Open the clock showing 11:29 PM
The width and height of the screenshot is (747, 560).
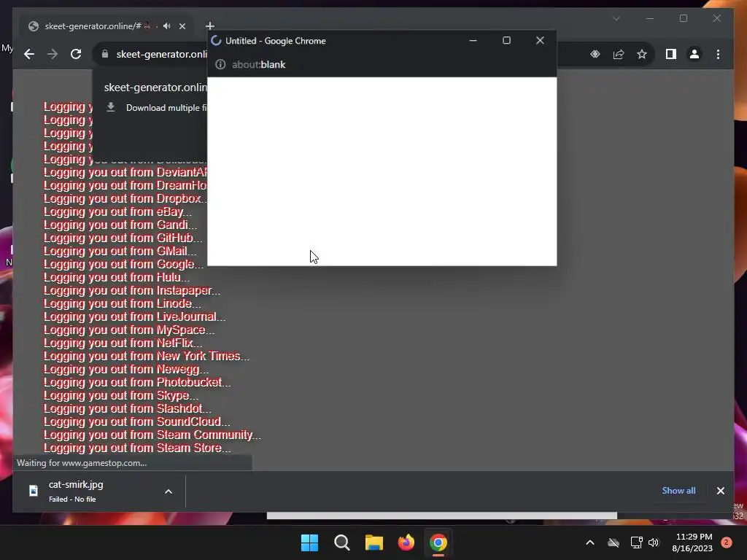(x=692, y=542)
